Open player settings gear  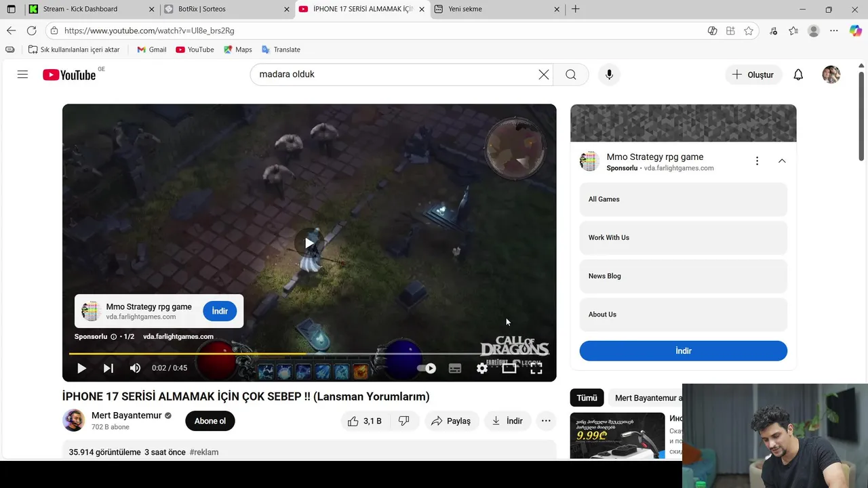pos(482,368)
